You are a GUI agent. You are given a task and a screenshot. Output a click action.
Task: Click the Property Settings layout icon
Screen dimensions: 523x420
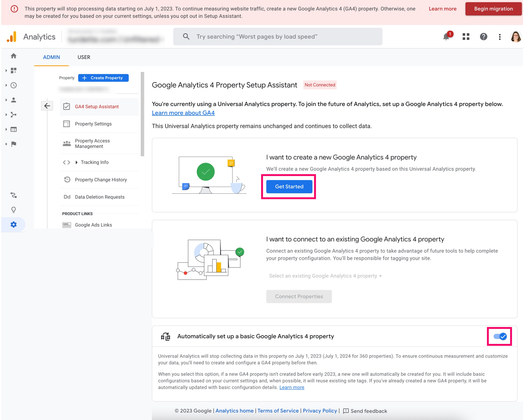pos(66,124)
